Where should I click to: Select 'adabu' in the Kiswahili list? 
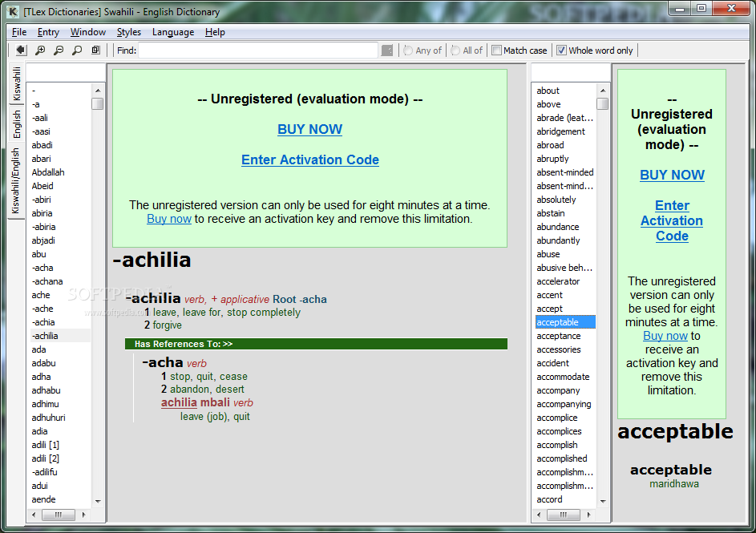coord(43,363)
